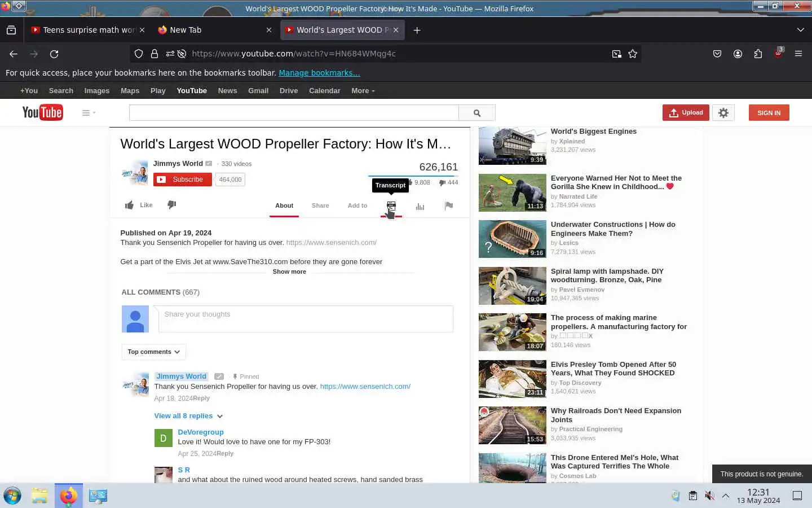Click Maps in the Google bar

pos(130,91)
